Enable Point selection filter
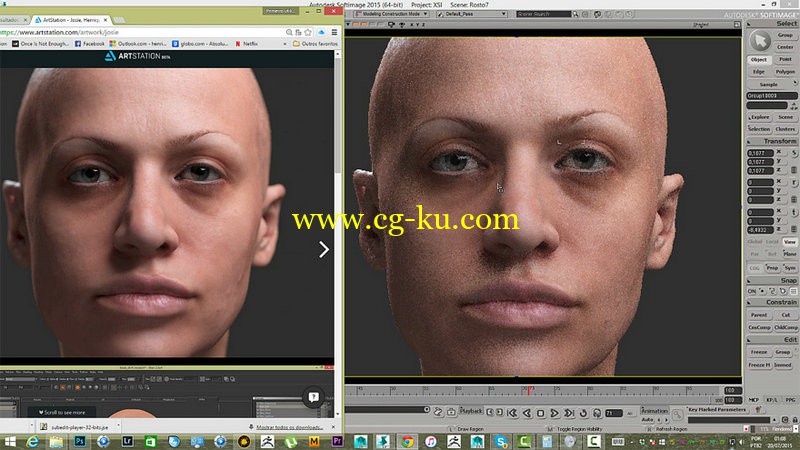 [x=785, y=60]
